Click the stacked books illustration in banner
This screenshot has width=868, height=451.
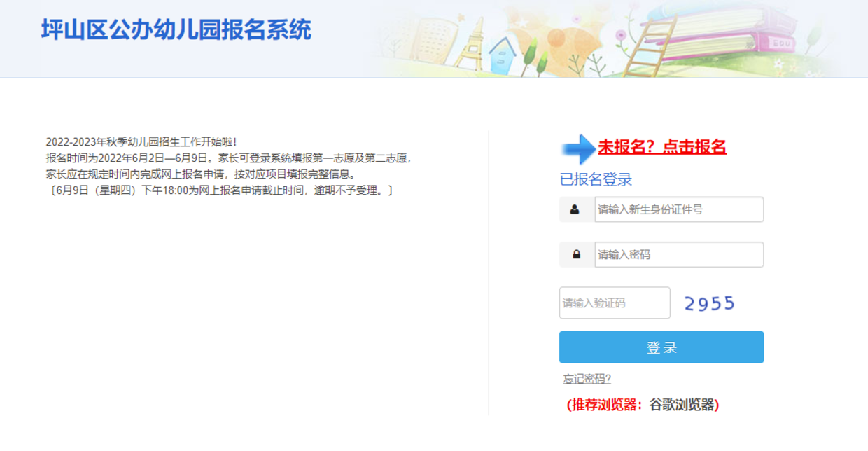[x=728, y=32]
